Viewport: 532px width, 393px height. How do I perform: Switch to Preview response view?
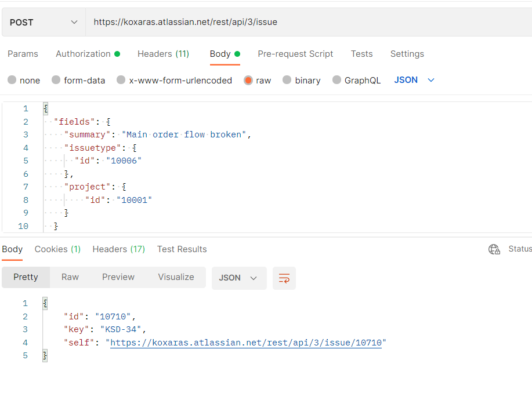click(x=118, y=278)
